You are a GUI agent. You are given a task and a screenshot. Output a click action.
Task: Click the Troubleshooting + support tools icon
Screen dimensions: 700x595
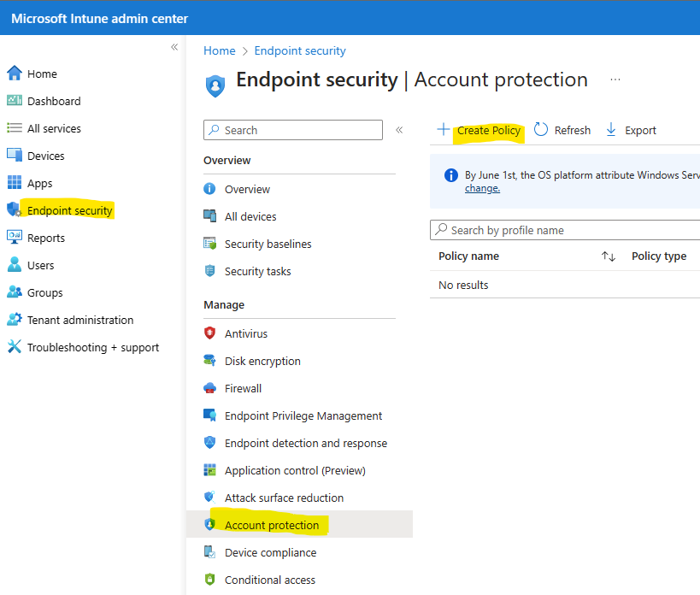(15, 346)
